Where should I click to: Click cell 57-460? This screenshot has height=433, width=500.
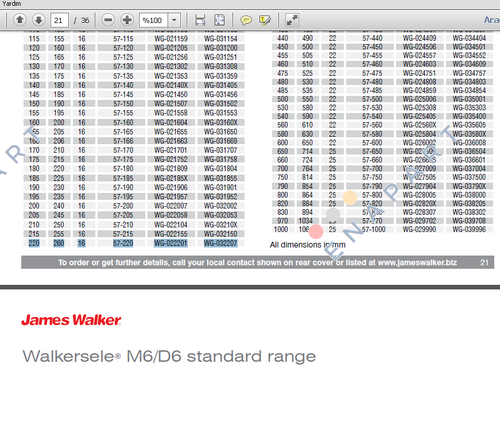pyautogui.click(x=372, y=64)
